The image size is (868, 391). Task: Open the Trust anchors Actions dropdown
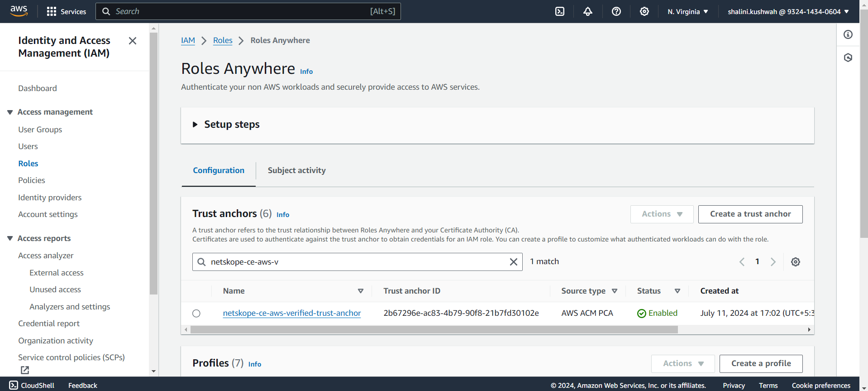(x=662, y=214)
